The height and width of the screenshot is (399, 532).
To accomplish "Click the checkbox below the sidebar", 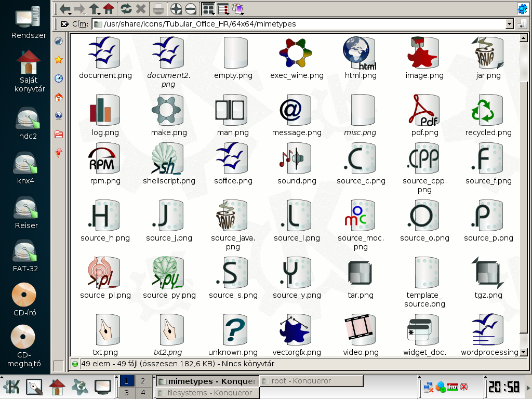I will coord(58,365).
